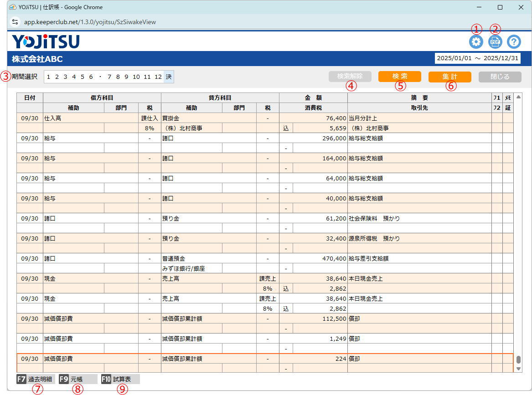Click the orange 検索 button
This screenshot has width=532, height=395.
[x=399, y=77]
